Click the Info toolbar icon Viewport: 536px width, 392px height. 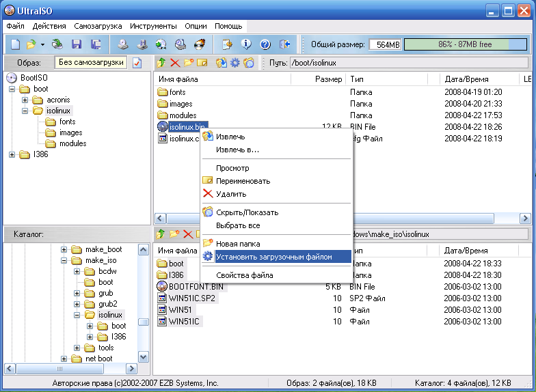click(x=246, y=44)
